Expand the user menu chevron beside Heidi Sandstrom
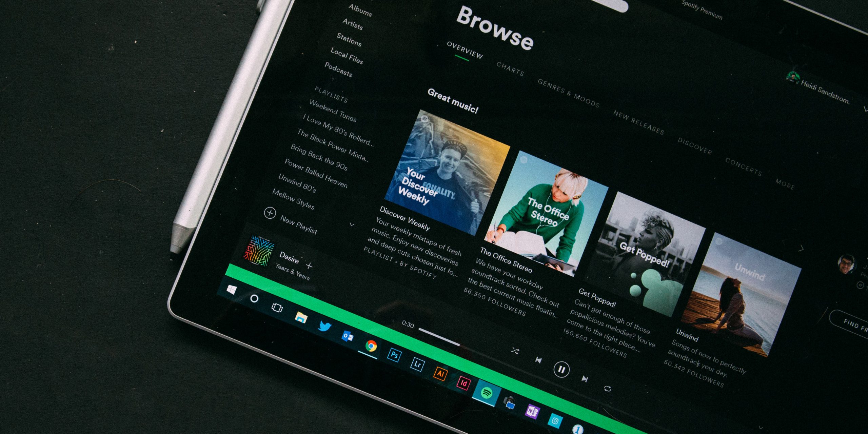This screenshot has width=868, height=434. [865, 109]
